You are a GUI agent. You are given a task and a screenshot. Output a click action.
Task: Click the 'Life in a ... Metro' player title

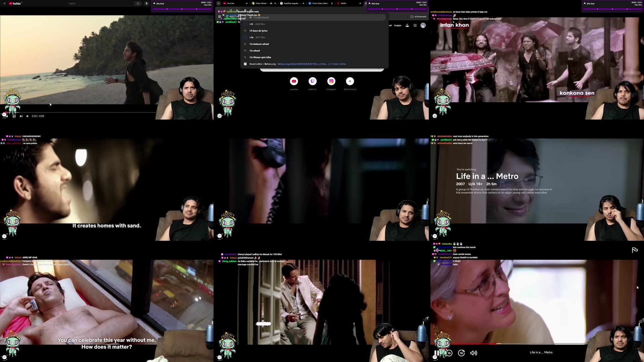[x=541, y=353]
